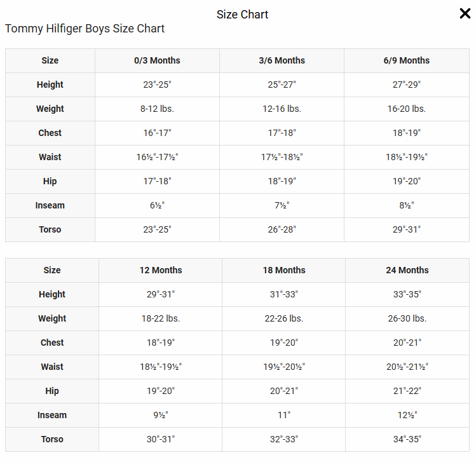The image size is (476, 462).
Task: Select the 26-30 lbs. weight cell
Action: point(407,318)
